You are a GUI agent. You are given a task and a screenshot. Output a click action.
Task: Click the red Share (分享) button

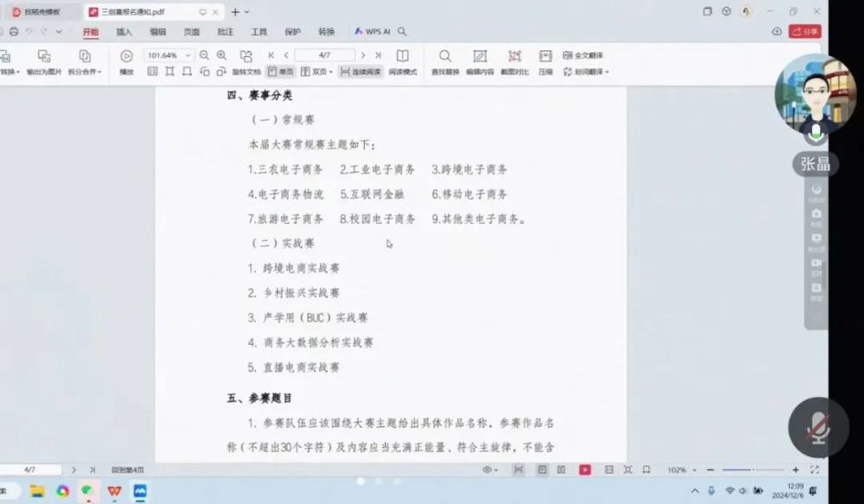click(804, 31)
